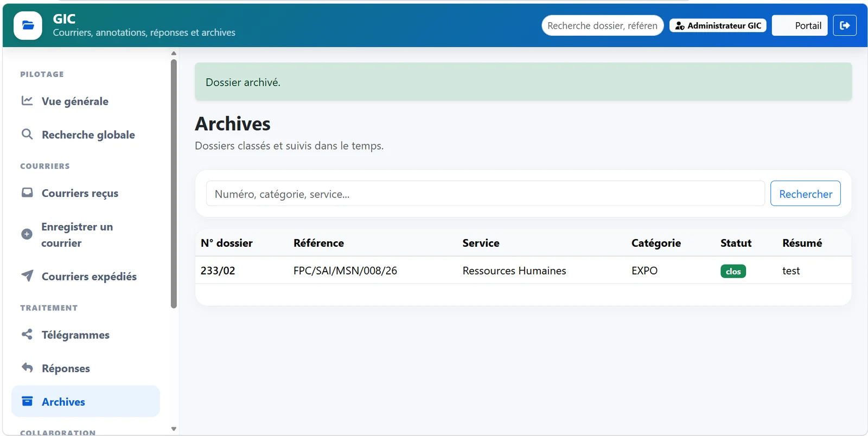This screenshot has height=436, width=868.
Task: Click the Courriers reçus inbox icon
Action: 27,193
